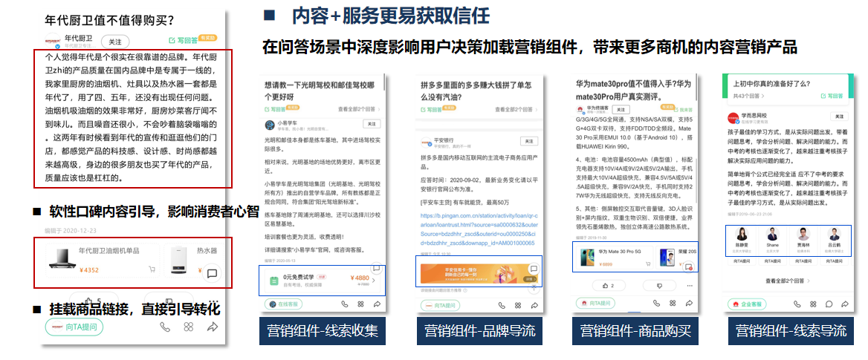Open the comment bubble in 年代厨卫 screen
868x360 pixels.
[x=212, y=273]
